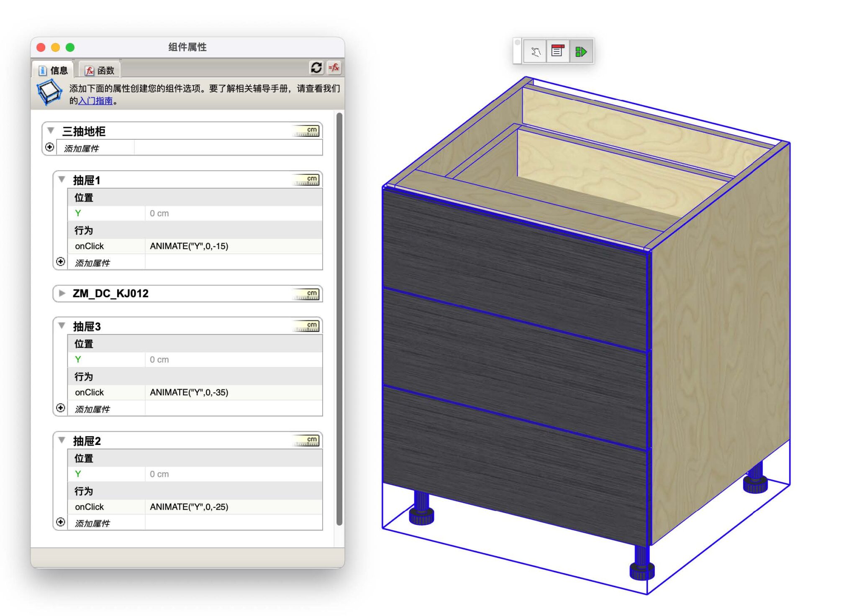Viewport: 857px width, 616px height.
Task: Click the add attribute plus for 抽屉3
Action: pyautogui.click(x=61, y=408)
